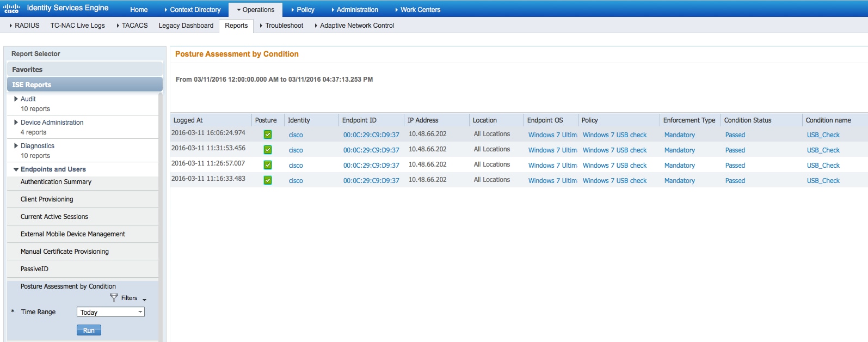Open the Context Directory menu
This screenshot has width=868, height=342.
(x=193, y=9)
